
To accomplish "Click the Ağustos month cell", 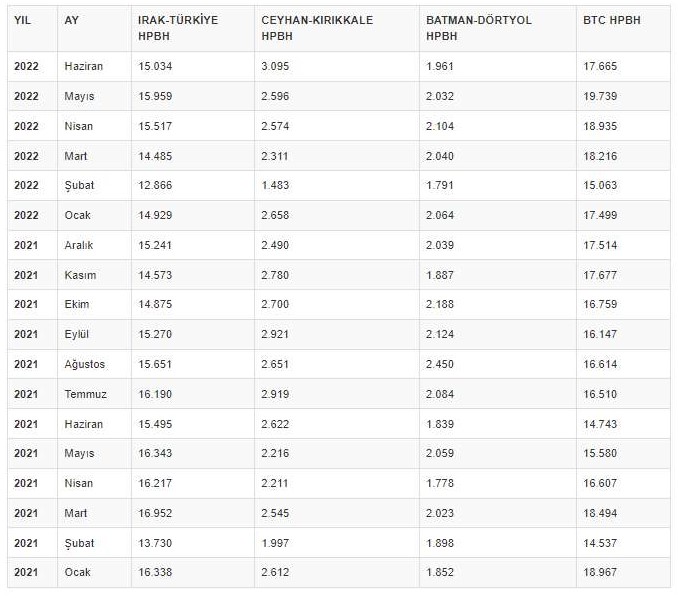I will coord(84,364).
